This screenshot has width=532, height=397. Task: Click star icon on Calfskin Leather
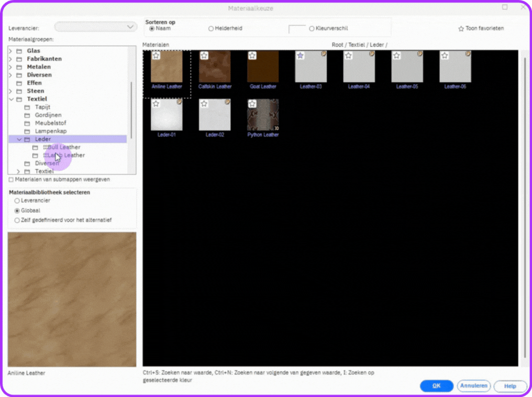(204, 56)
